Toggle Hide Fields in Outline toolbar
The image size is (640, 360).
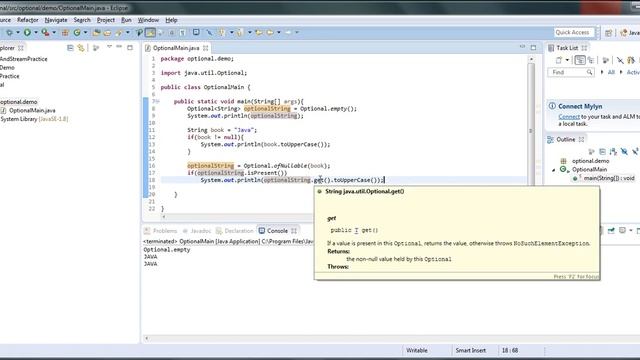click(624, 151)
